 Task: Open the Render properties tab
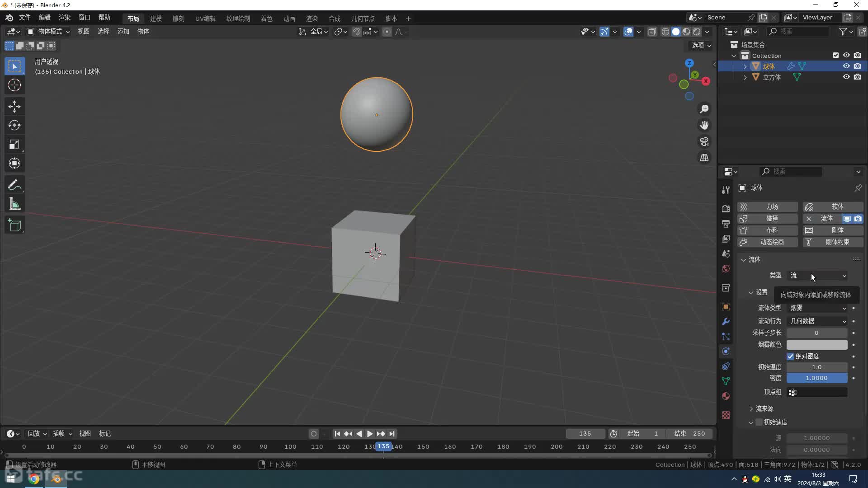726,209
